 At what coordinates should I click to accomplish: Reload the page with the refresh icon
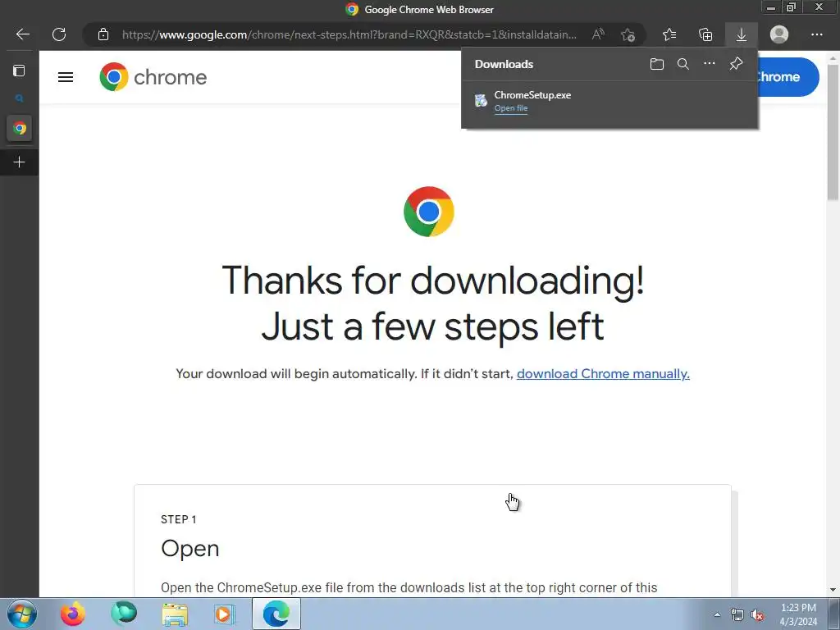pyautogui.click(x=59, y=34)
